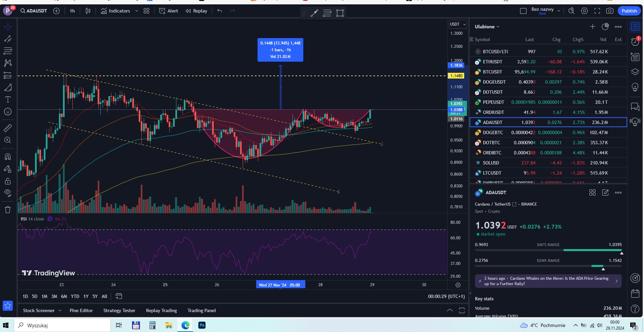Toggle magnet mode for drawings

tap(8, 157)
